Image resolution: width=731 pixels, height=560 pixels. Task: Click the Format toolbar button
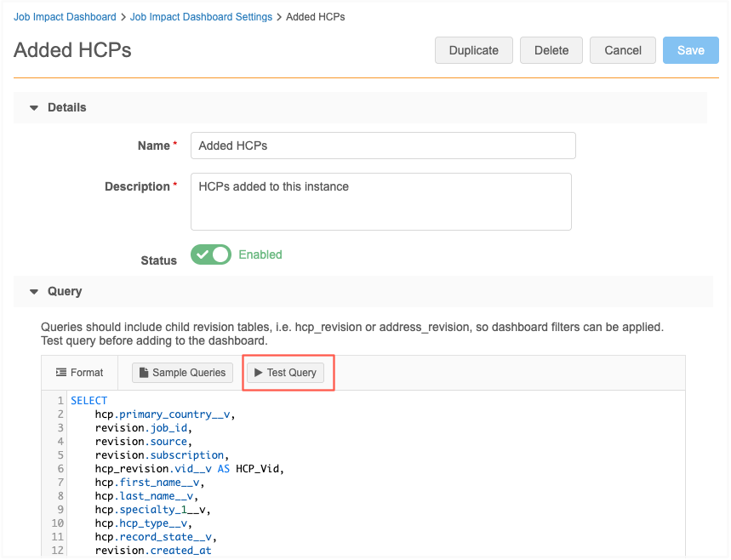click(79, 373)
